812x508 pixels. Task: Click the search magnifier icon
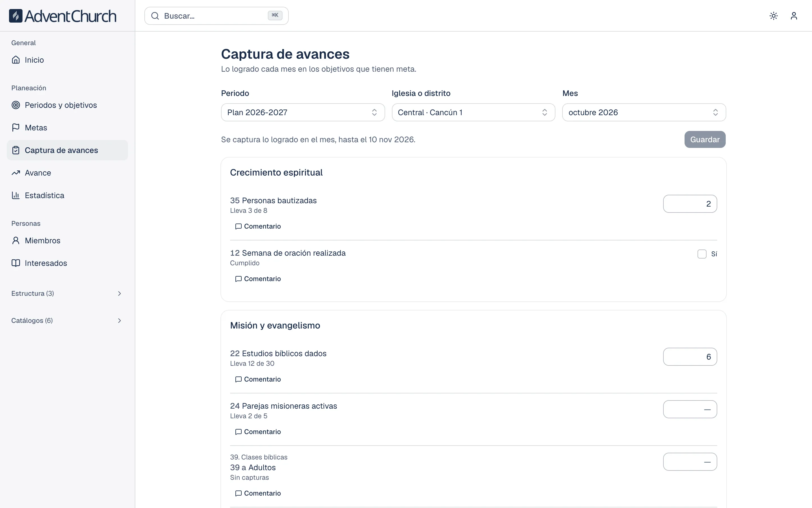pos(155,16)
